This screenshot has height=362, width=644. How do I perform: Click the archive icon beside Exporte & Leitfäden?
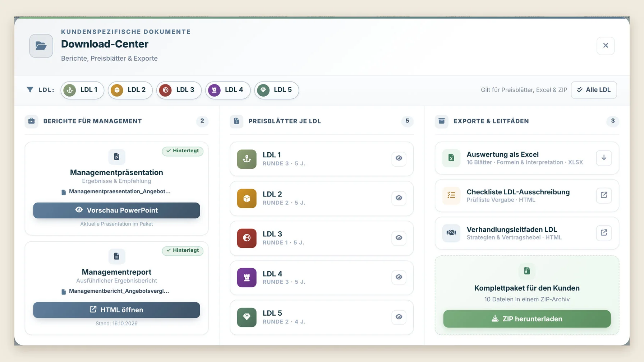point(442,121)
